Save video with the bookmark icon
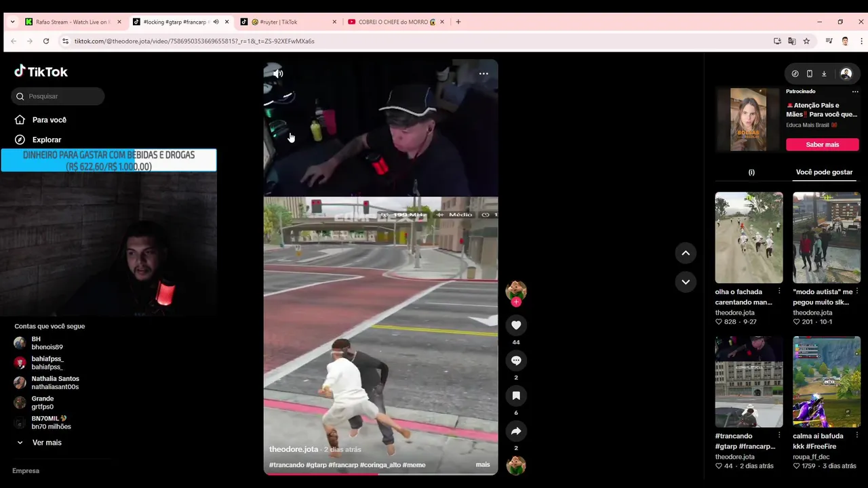This screenshot has height=488, width=868. coord(516,396)
